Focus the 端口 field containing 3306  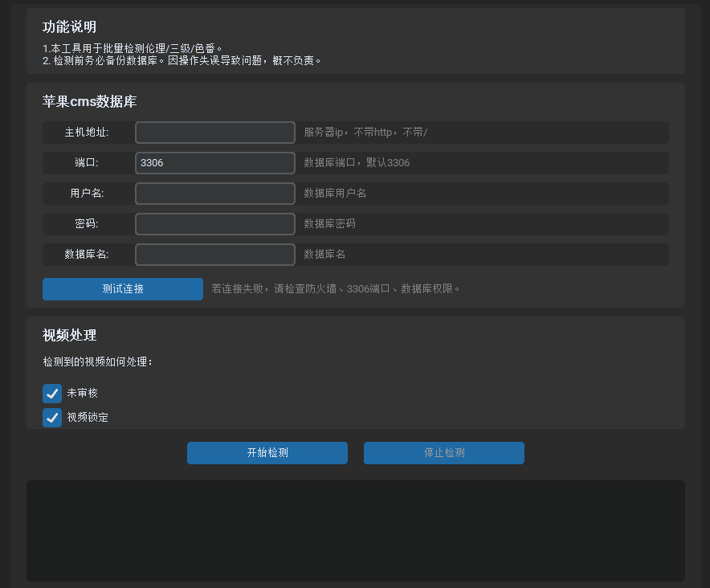tap(214, 163)
